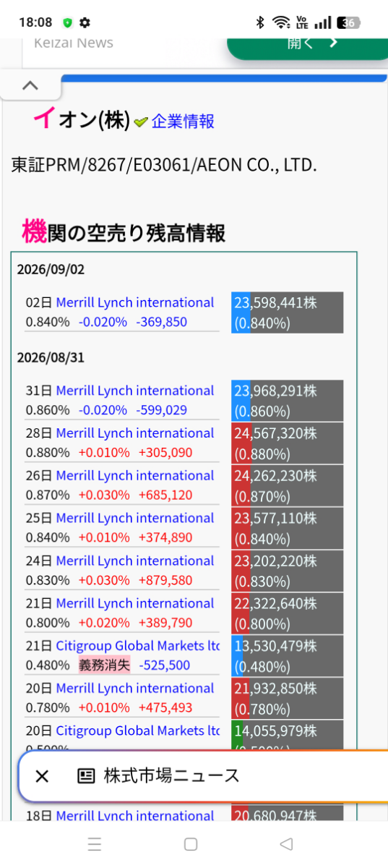Tap the 義務消失 pink label

[x=104, y=665]
